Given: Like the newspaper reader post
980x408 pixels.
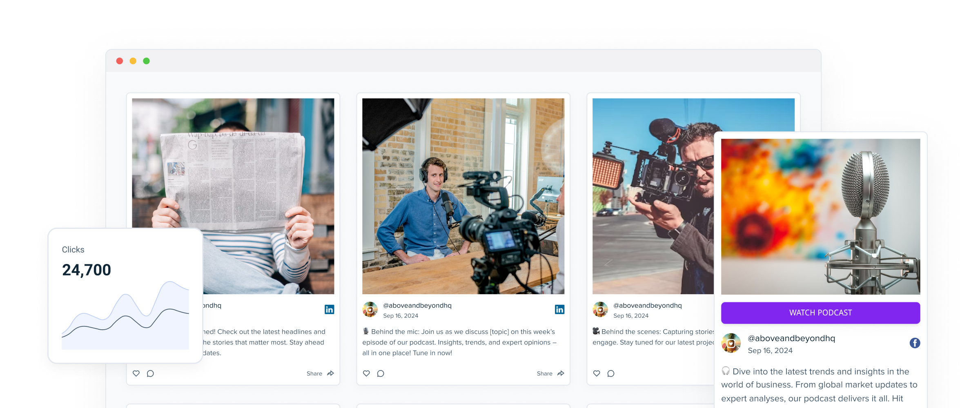Looking at the screenshot, I should [136, 373].
